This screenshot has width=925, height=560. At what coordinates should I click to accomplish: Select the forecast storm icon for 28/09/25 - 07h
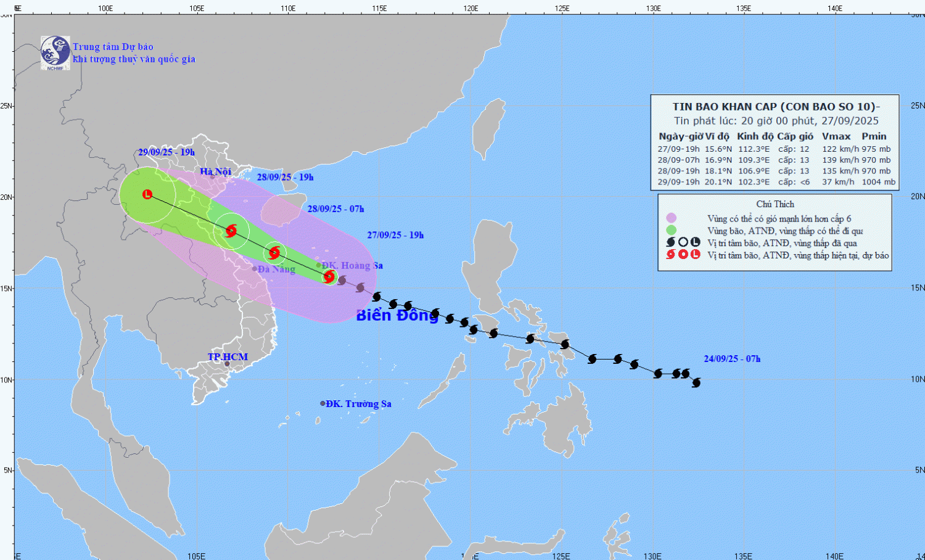pos(274,252)
